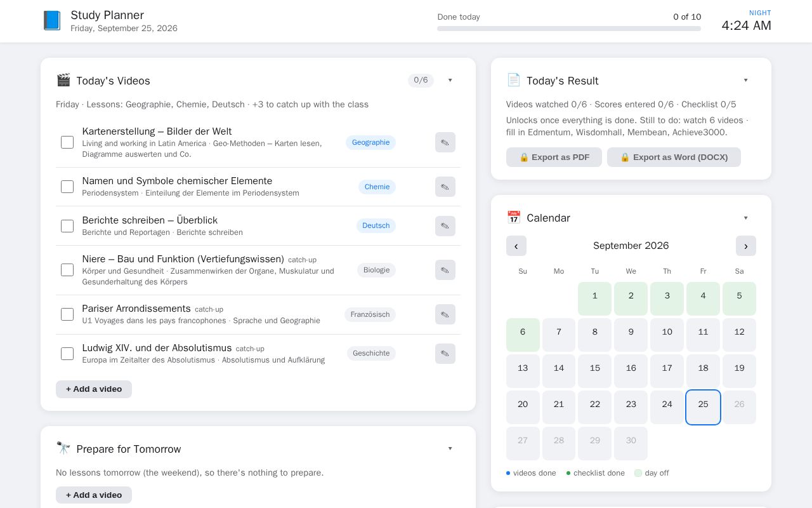Tick the Ludwig XIV. und der Absolutismus checkbox
This screenshot has height=508, width=812.
tap(67, 354)
